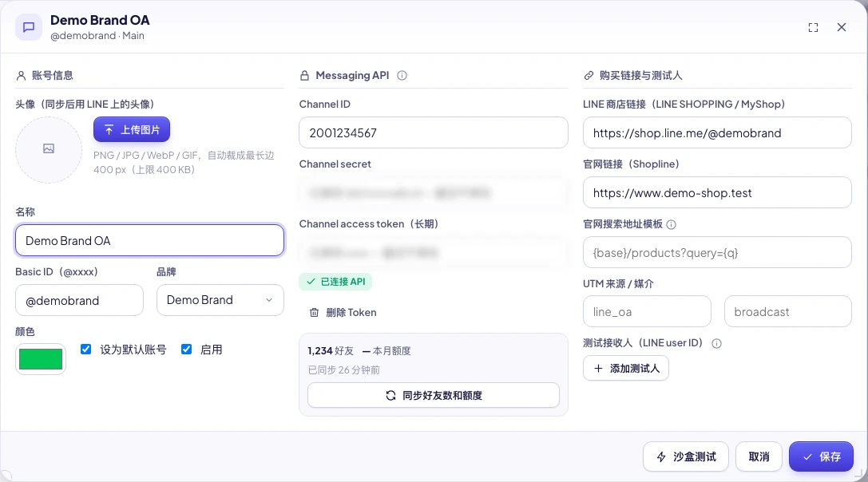Toggle the 启用 checkbox

point(187,350)
